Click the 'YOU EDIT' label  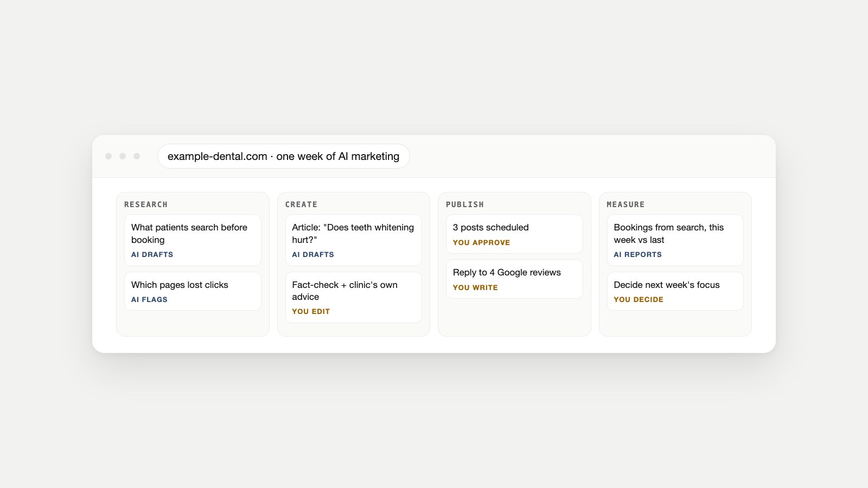pos(311,311)
